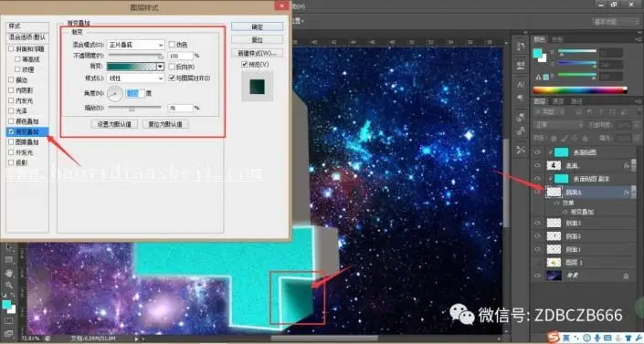Open the tool presets crossed-tools panel icon
Viewport: 644px width, 344px height.
pyautogui.click(x=521, y=150)
